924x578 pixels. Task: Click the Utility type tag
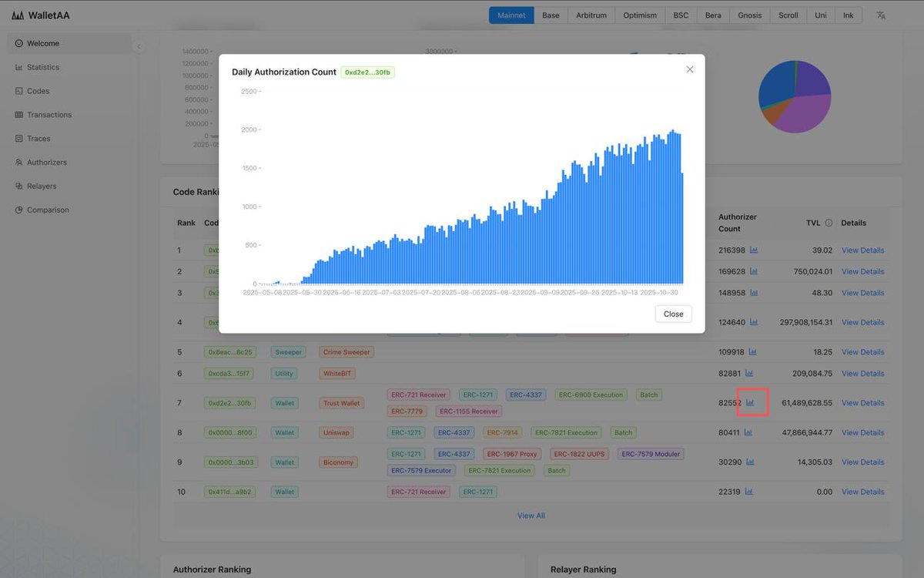284,374
